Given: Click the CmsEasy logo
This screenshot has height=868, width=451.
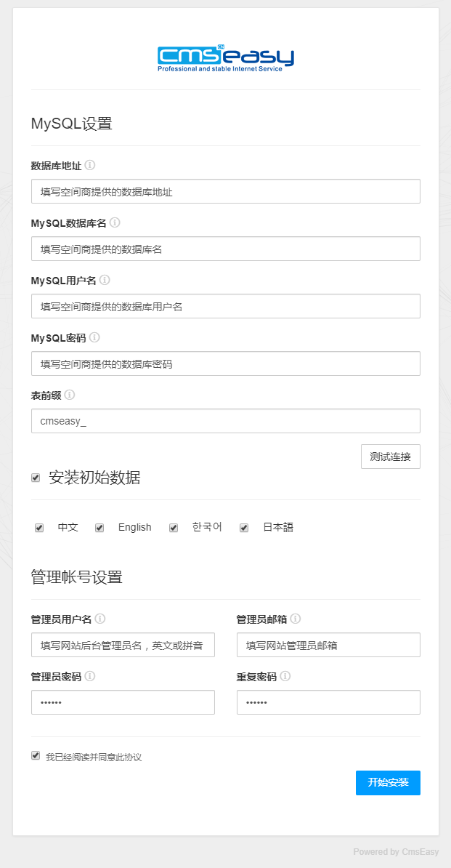Looking at the screenshot, I should tap(226, 58).
